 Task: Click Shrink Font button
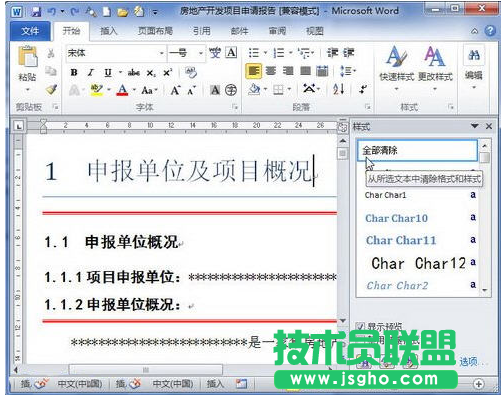(192, 90)
